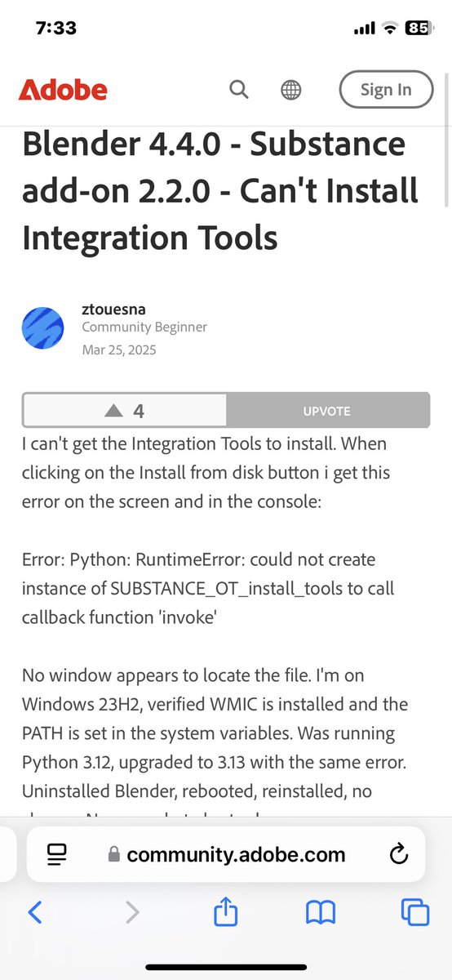Open Safari page settings menu icon

[x=57, y=854]
